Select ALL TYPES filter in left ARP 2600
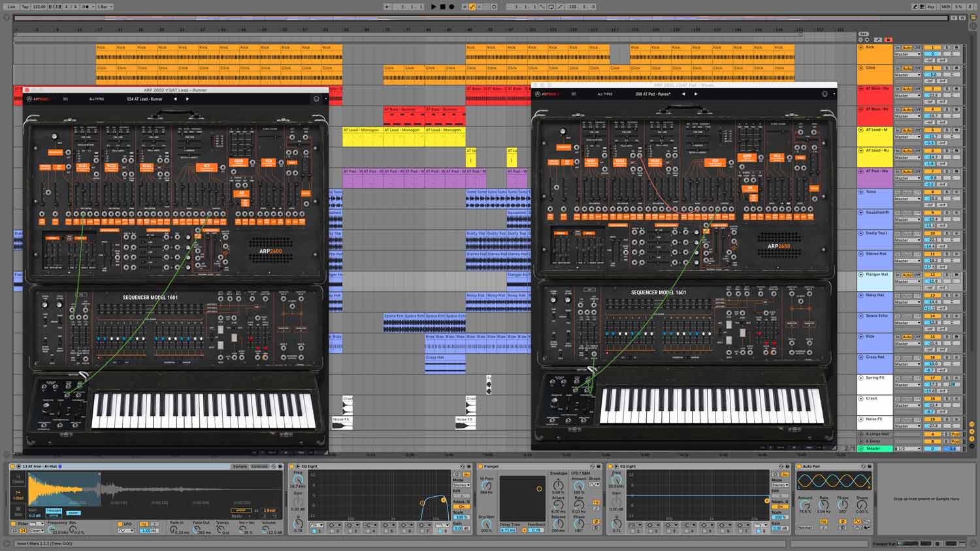The height and width of the screenshot is (551, 980). (x=96, y=99)
